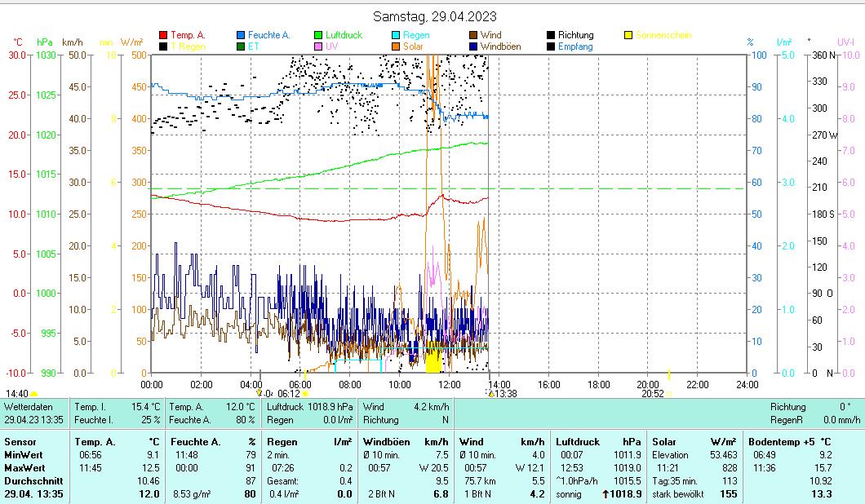Select the dark blue Windböen legend swatch
This screenshot has width=865, height=504.
(473, 46)
